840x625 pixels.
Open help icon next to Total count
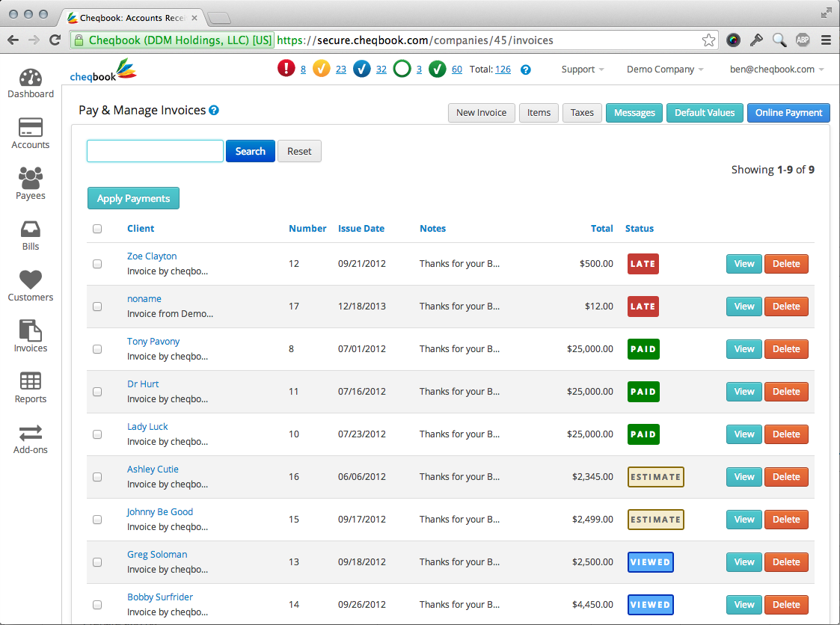526,70
